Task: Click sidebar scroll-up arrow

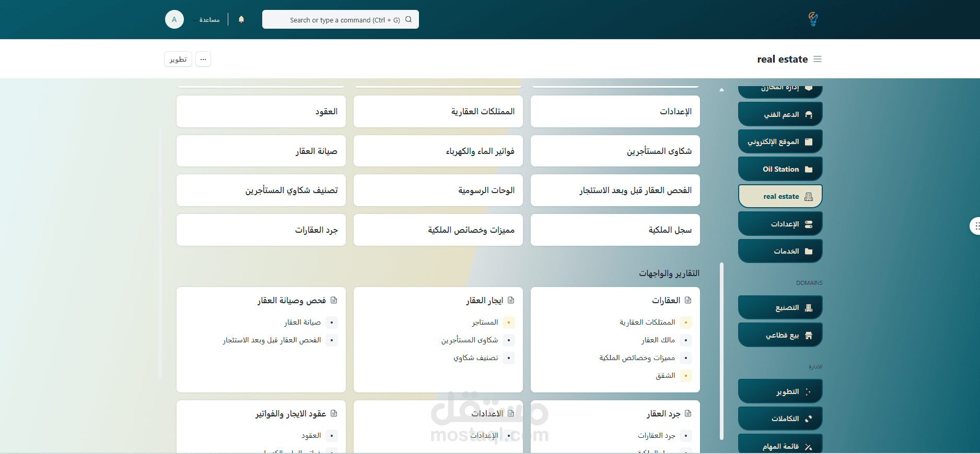Action: tap(721, 90)
